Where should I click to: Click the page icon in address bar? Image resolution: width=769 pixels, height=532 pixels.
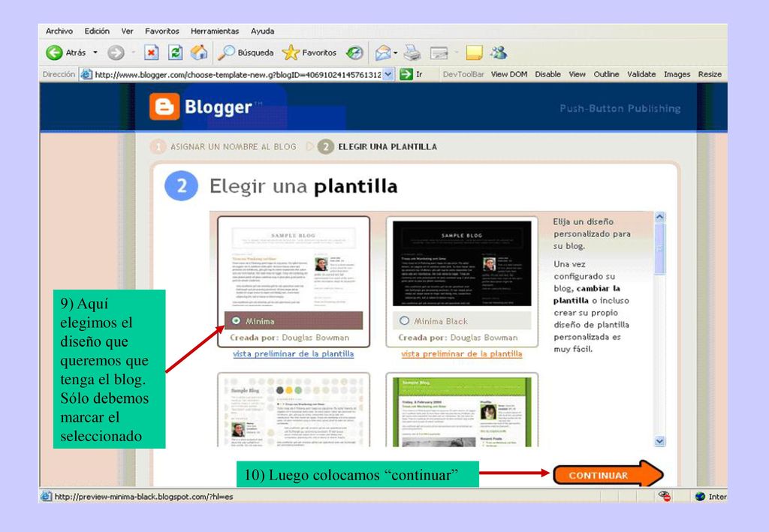click(x=86, y=74)
